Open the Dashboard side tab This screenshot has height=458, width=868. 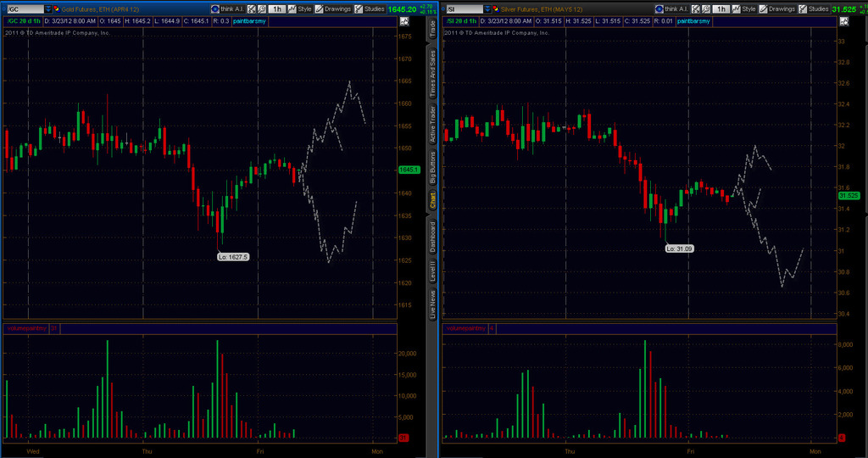coord(432,237)
